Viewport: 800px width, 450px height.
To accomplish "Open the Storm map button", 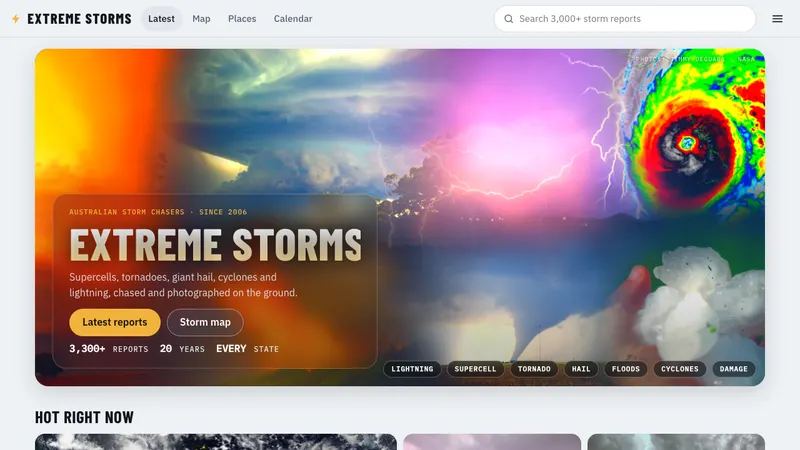I will coord(205,322).
